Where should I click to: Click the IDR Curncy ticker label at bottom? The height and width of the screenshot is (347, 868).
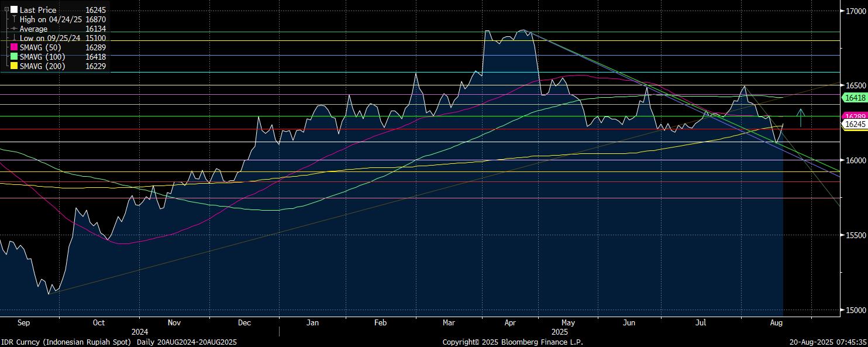[66, 342]
